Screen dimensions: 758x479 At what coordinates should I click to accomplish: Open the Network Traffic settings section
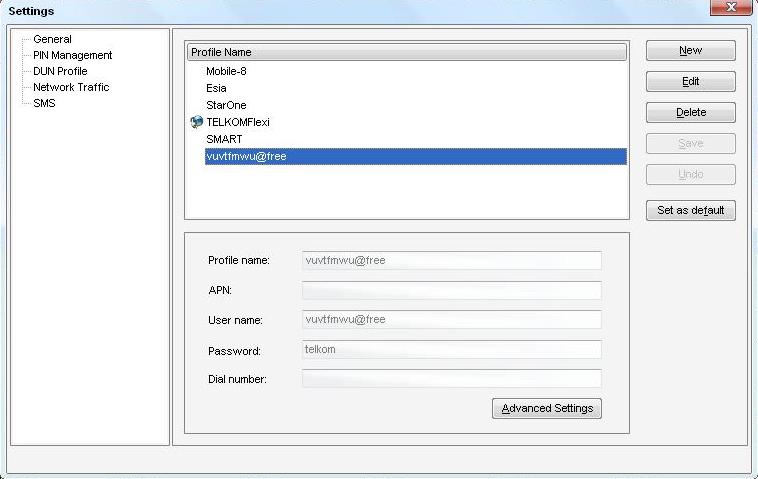[71, 87]
